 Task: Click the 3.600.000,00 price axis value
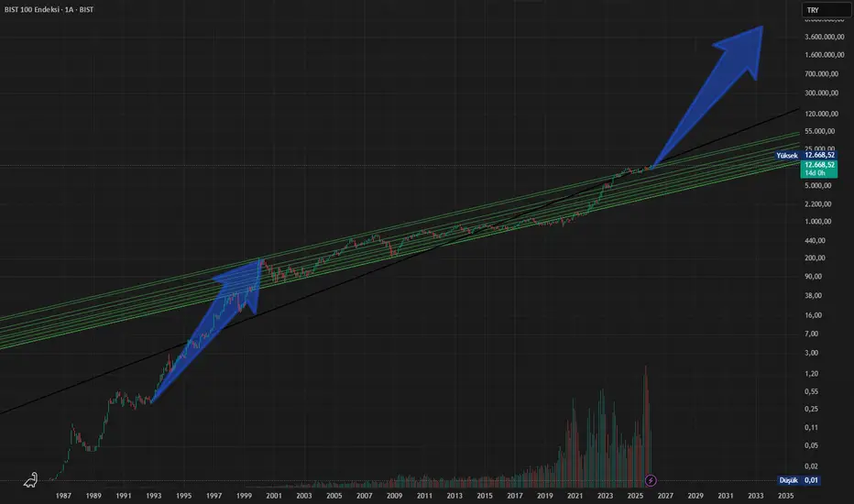825,37
